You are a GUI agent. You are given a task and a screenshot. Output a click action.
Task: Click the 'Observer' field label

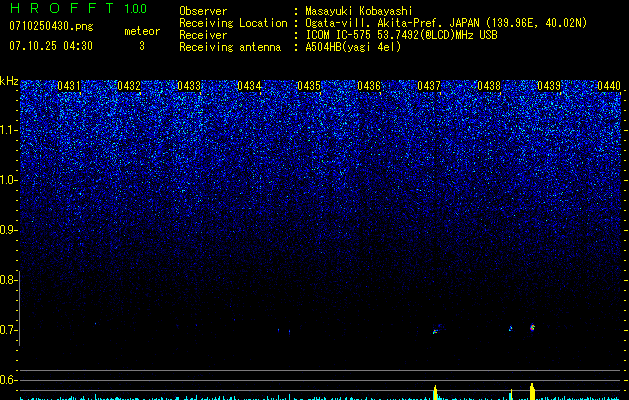coord(203,11)
